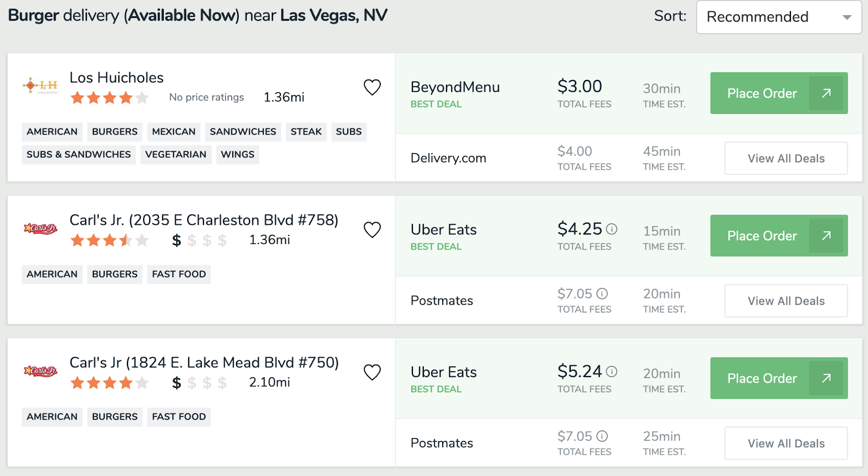Click Los Huicholes four-star rating
The width and height of the screenshot is (868, 476).
point(109,98)
